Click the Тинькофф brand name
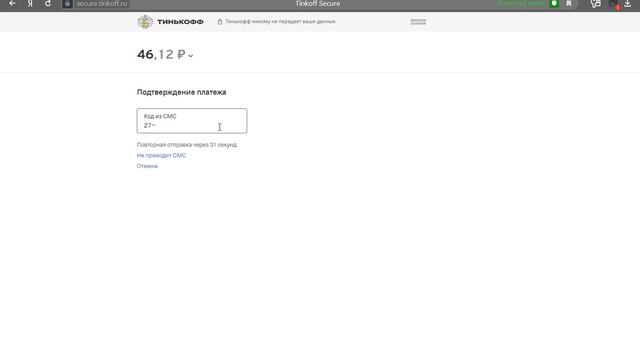Screen dimensions: 640x360 pyautogui.click(x=180, y=22)
